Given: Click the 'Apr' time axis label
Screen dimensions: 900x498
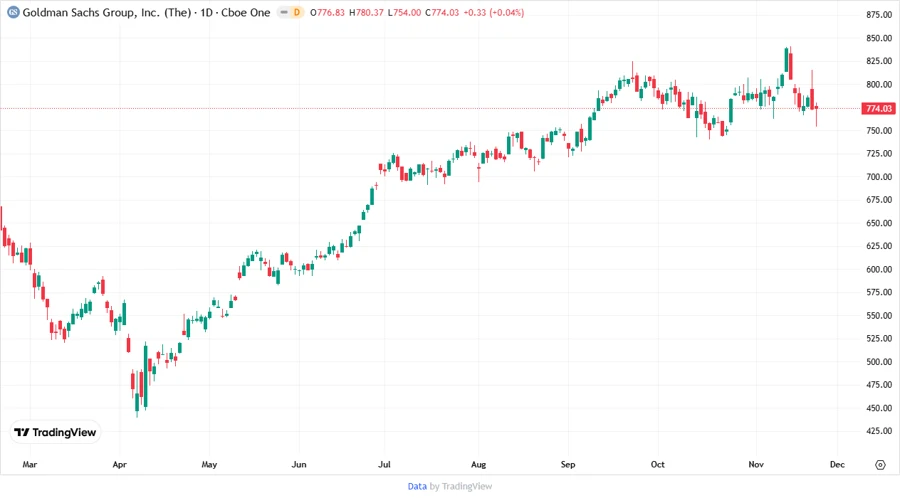Looking at the screenshot, I should click(x=119, y=464).
